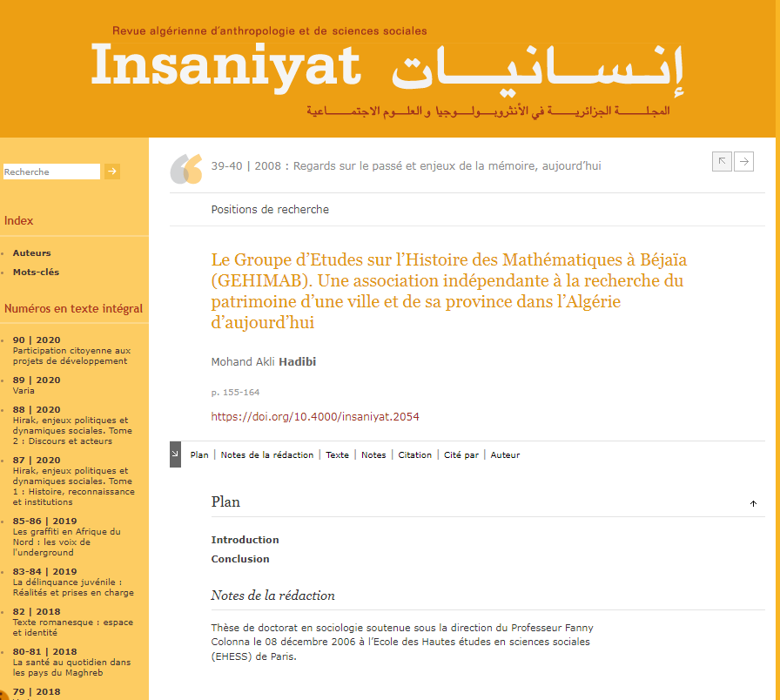The image size is (780, 700).
Task: Jump to the Conclusion section
Action: [240, 559]
